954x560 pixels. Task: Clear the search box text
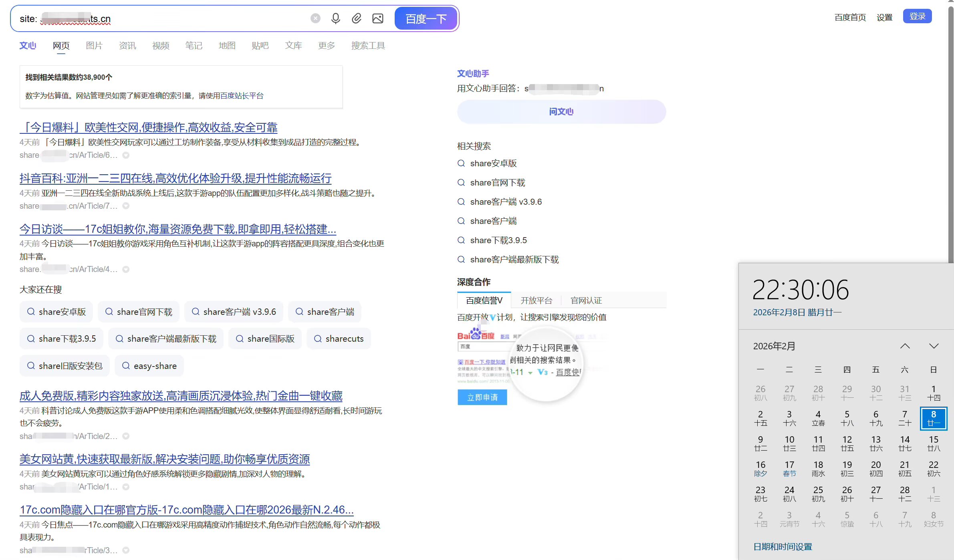pos(315,18)
